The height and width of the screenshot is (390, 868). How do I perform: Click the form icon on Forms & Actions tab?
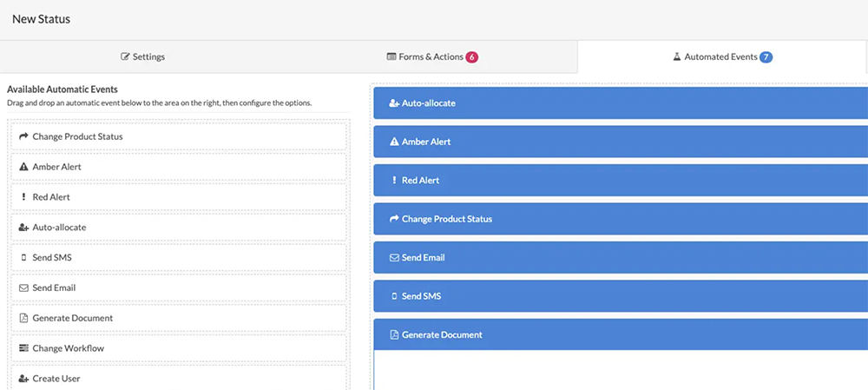pos(391,56)
